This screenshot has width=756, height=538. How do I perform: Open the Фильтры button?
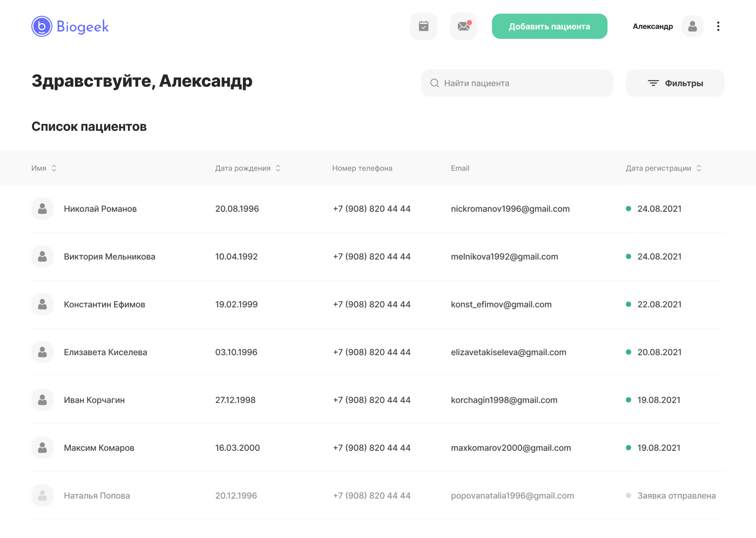[x=675, y=83]
